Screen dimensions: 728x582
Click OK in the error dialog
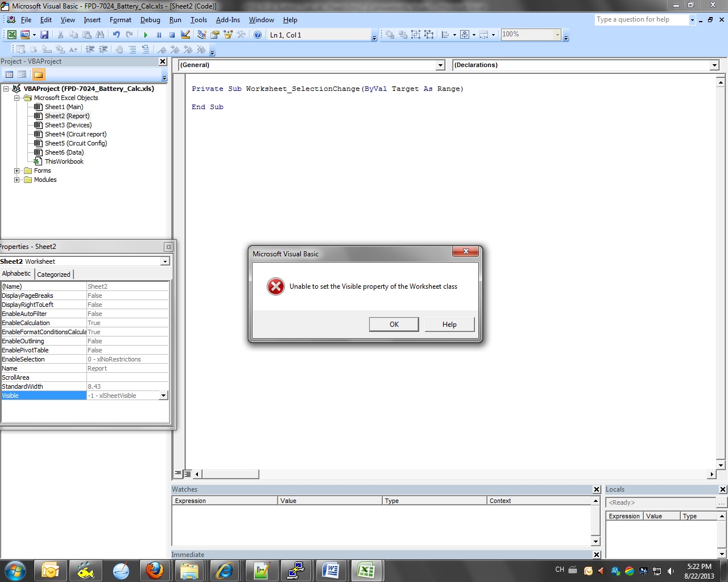(394, 325)
